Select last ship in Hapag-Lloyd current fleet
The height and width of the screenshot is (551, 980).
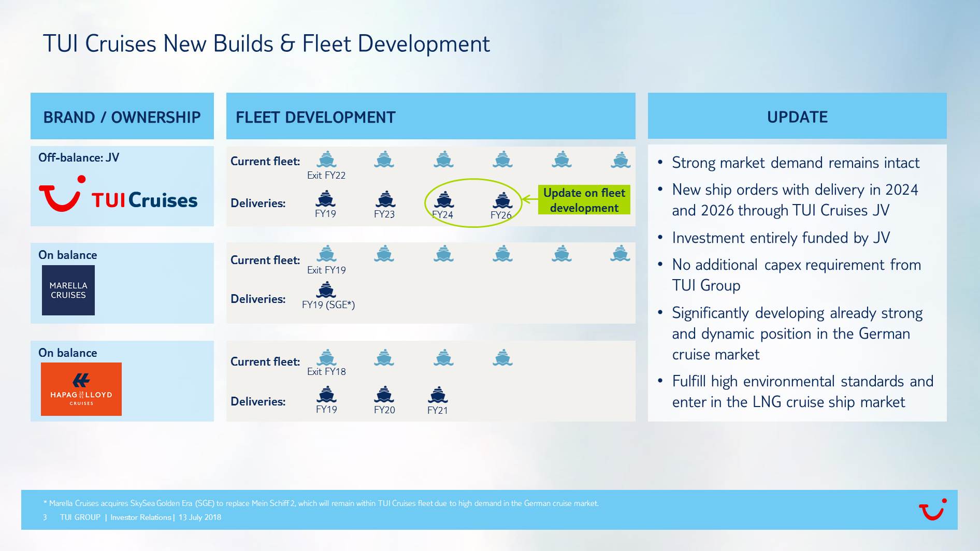503,357
